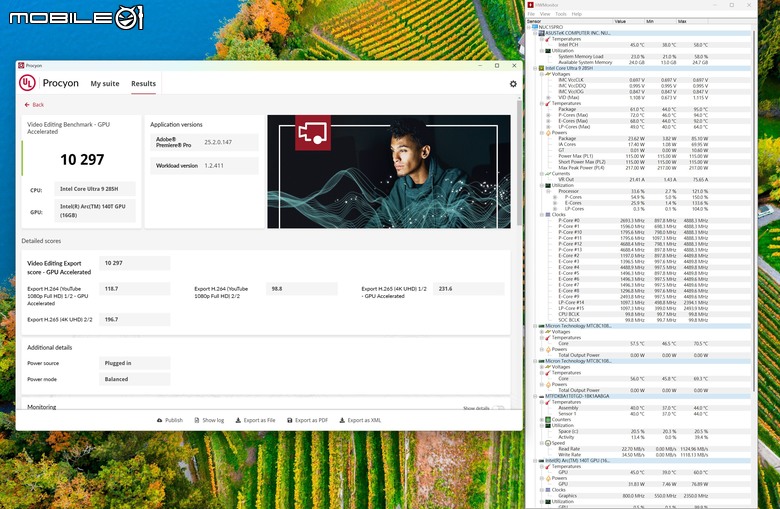The image size is (780, 509).
Task: Click Clocks icon above Graphics row
Action: [548, 490]
